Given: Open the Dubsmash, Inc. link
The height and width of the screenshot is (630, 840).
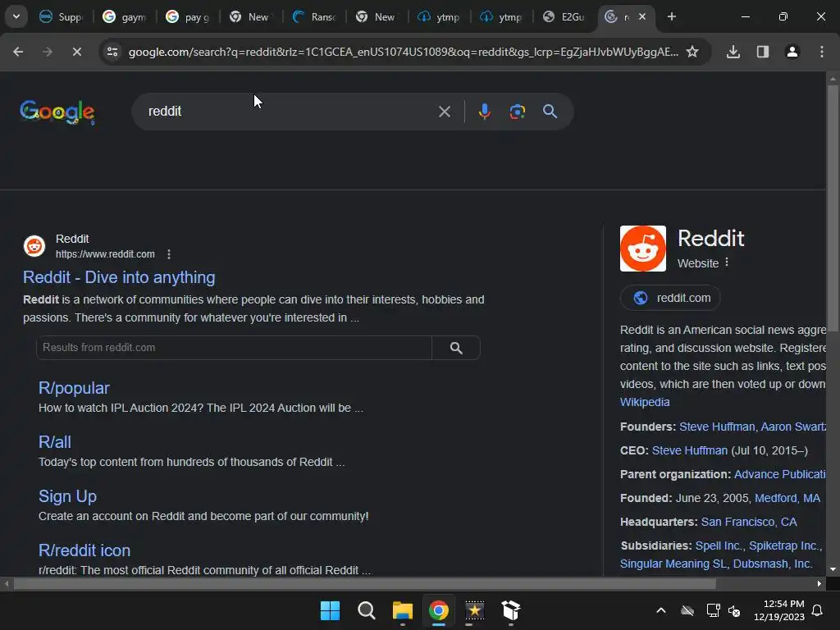Looking at the screenshot, I should (772, 564).
